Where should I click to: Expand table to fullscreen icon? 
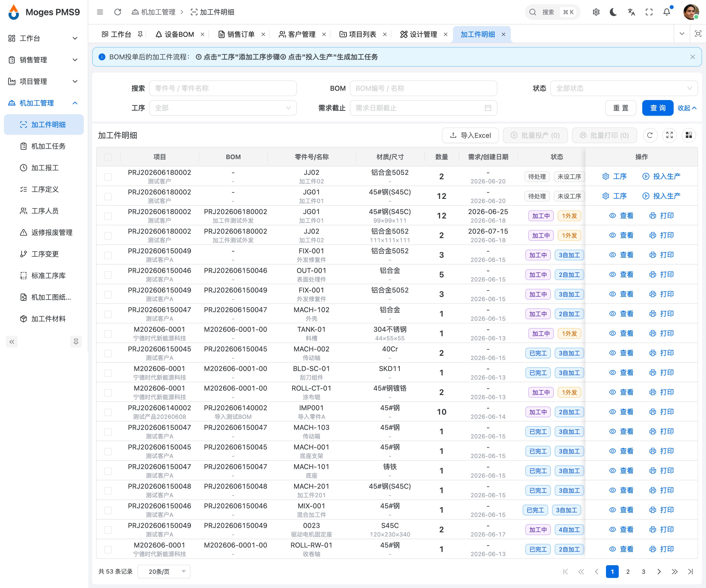pos(669,135)
